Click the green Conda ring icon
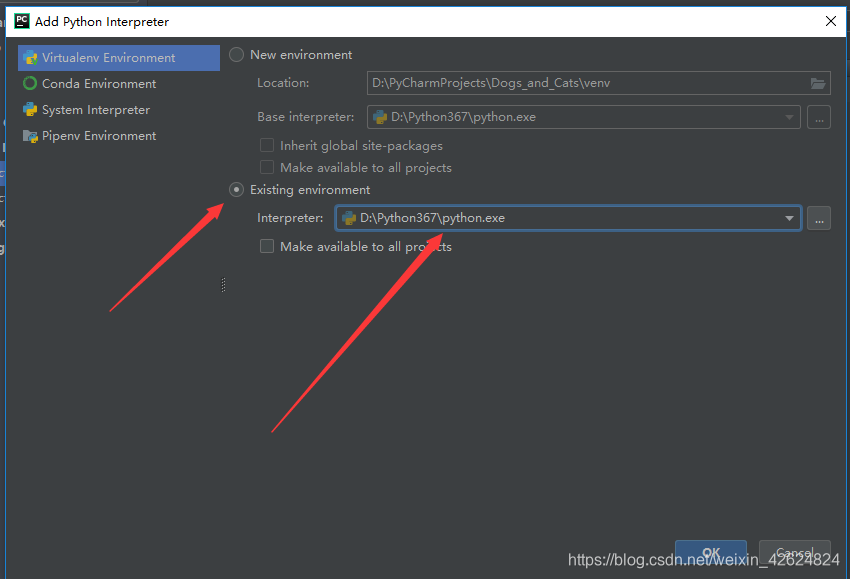 30,83
